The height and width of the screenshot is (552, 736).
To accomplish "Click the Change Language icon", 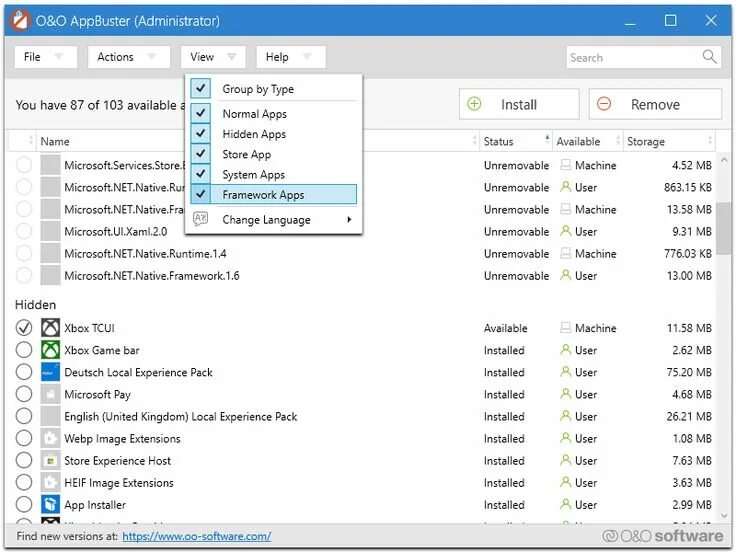I will tap(200, 219).
